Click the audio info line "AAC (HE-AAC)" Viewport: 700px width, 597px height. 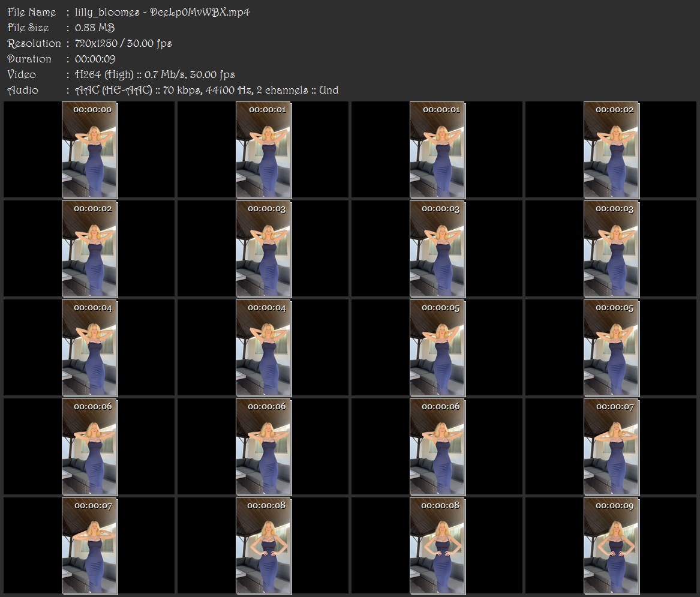113,90
